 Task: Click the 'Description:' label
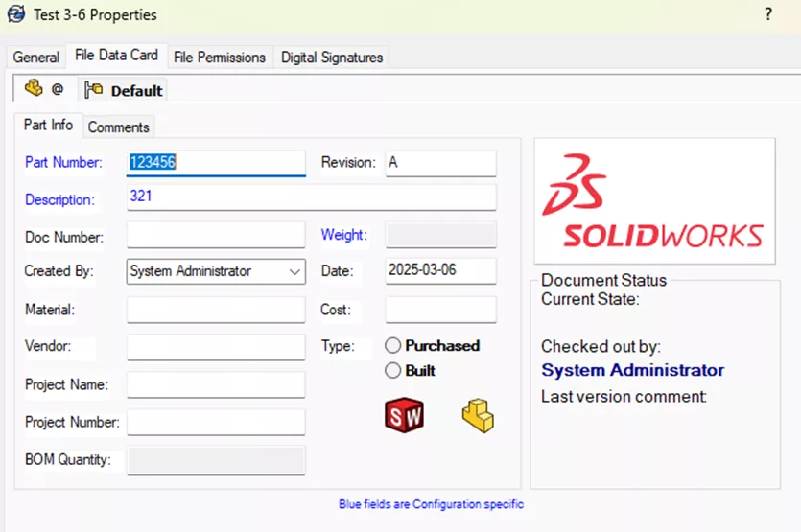pos(59,199)
